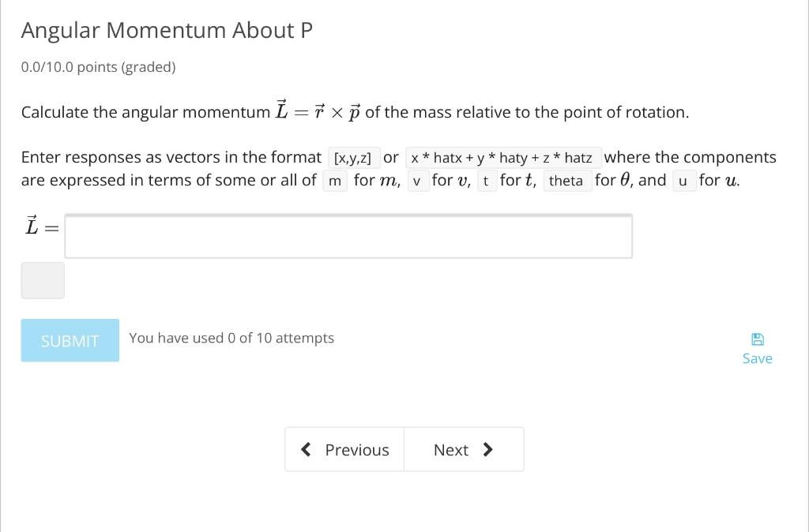This screenshot has height=532, width=809.
Task: Click the hatx component format example token
Action: point(502,158)
